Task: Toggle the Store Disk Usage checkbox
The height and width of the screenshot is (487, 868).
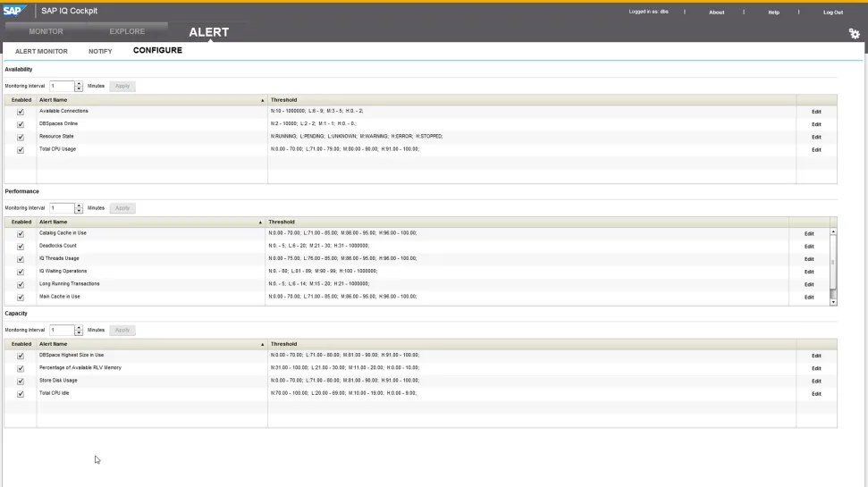Action: 21,381
